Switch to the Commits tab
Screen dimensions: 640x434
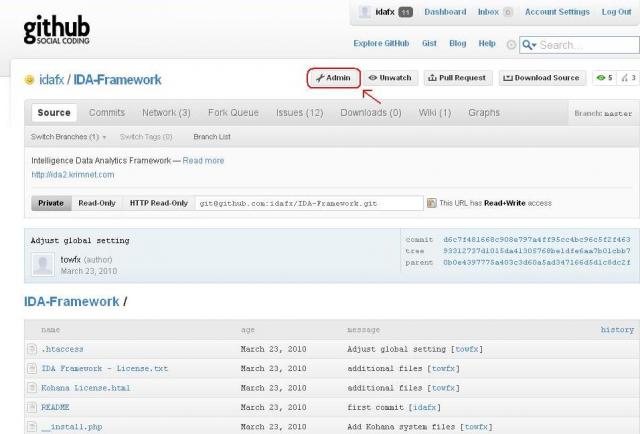pos(107,113)
